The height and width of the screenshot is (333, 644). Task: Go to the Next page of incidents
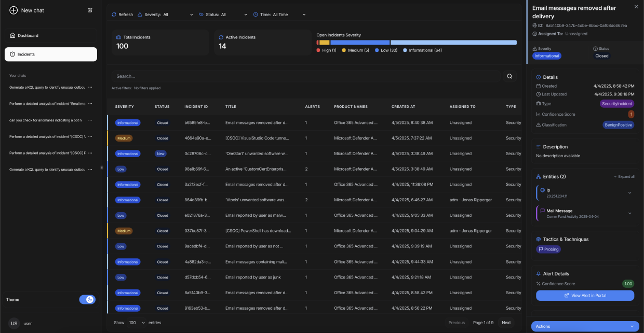[x=506, y=322]
